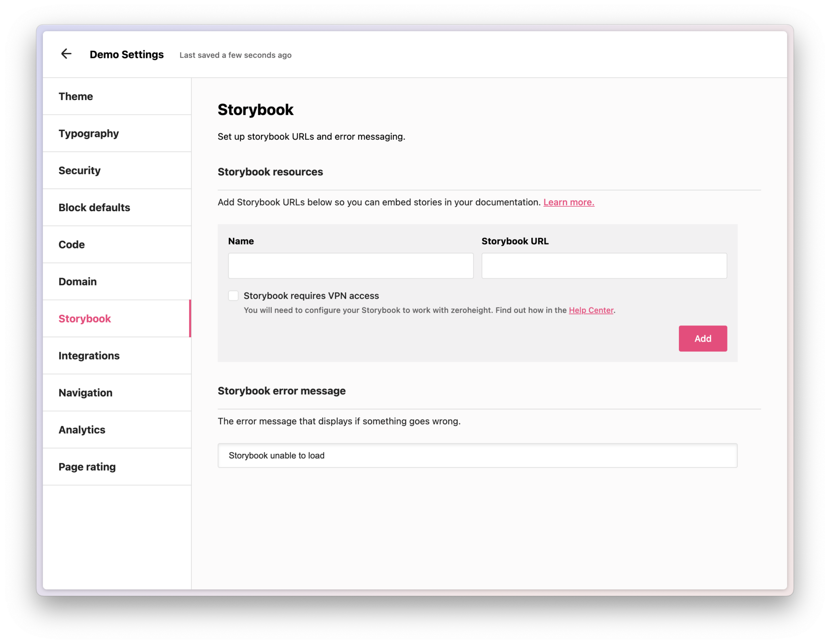Click the Storybook URL input field

click(604, 266)
